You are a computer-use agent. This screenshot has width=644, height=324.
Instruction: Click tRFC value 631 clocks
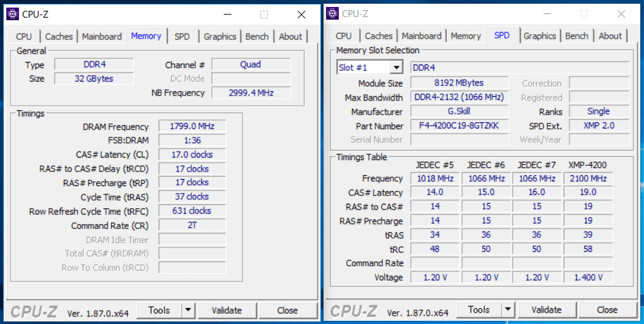pyautogui.click(x=192, y=211)
